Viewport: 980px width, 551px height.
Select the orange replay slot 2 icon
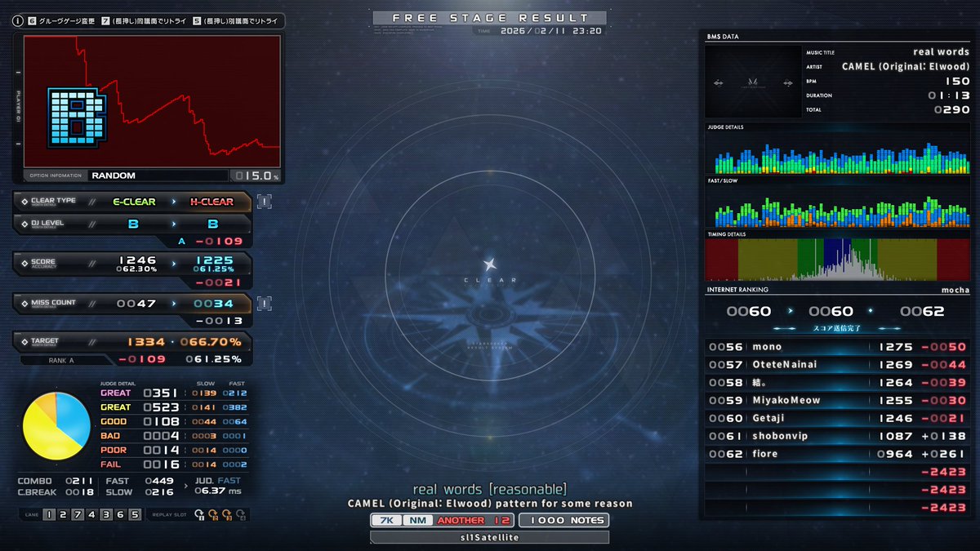click(214, 514)
